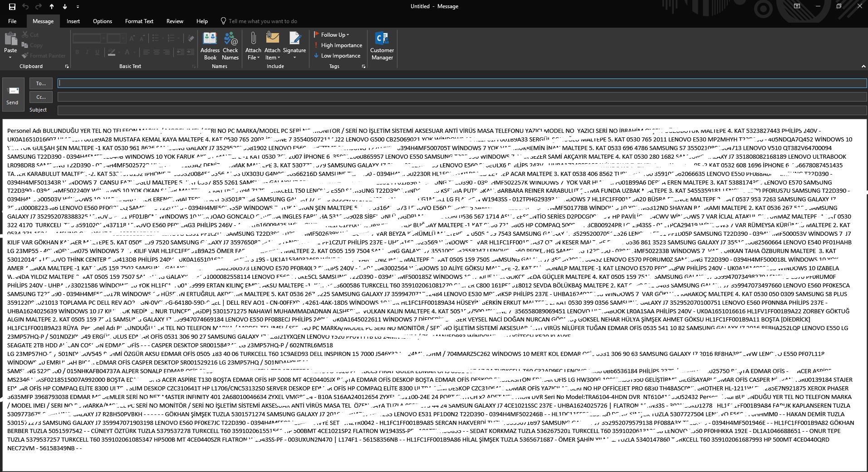The width and height of the screenshot is (868, 472).
Task: Align text right
Action: [x=167, y=52]
